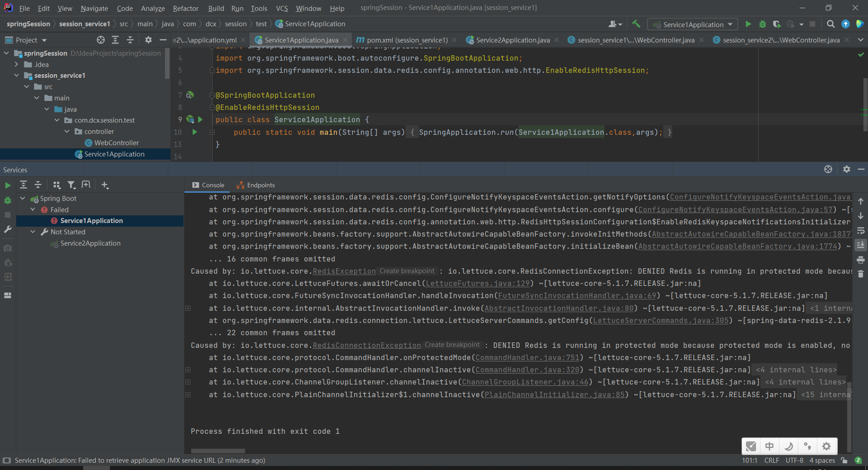
Task: Expand folded lines at AbstractInvocationHandler row
Action: pyautogui.click(x=188, y=308)
